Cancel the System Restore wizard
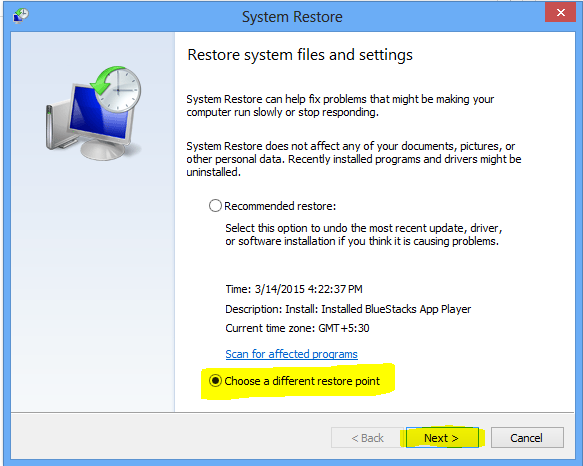 click(x=527, y=438)
